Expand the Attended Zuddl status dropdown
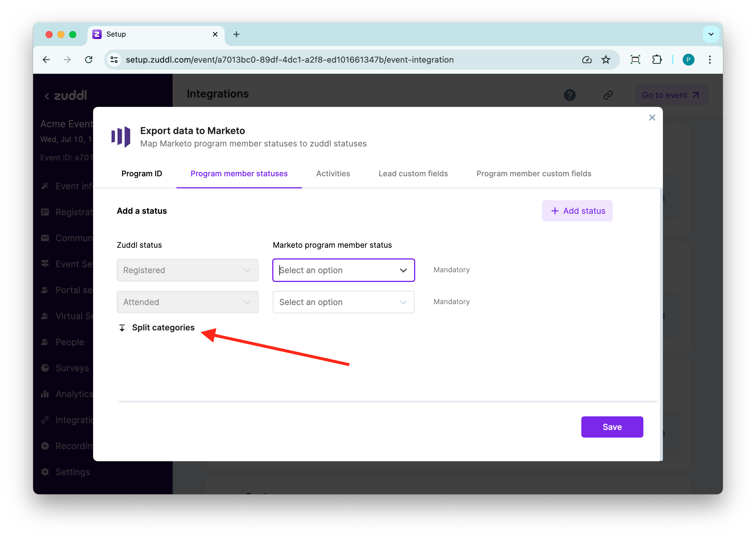Screen dimensions: 756x538 click(187, 302)
